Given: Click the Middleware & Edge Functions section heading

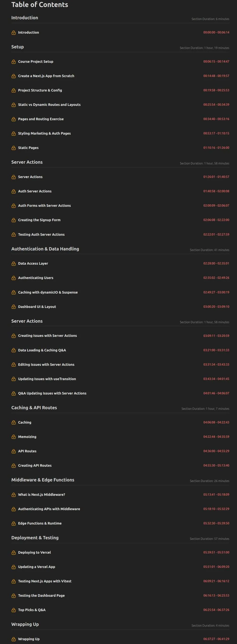Looking at the screenshot, I should click(x=43, y=480).
